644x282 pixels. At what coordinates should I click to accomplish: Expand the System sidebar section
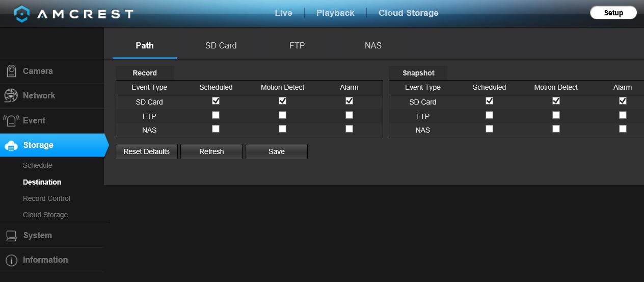[x=51, y=236]
